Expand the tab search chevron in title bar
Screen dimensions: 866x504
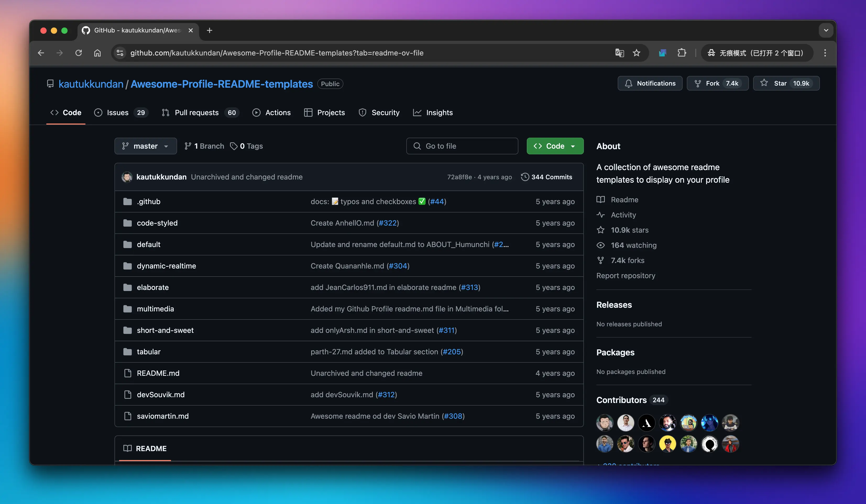(x=826, y=30)
